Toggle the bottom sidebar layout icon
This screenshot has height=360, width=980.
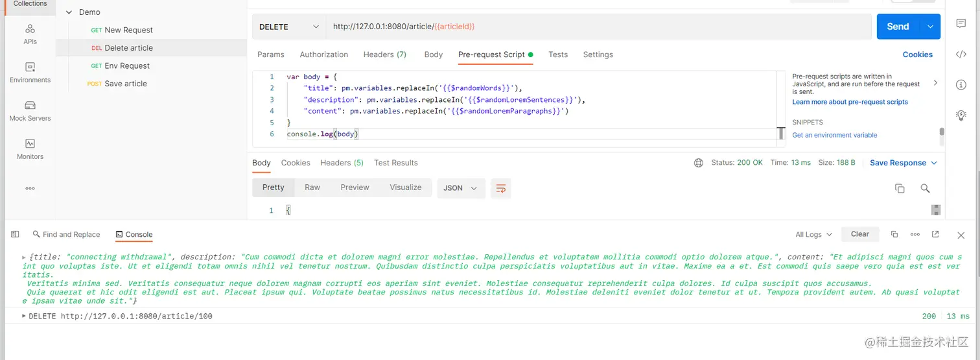[15, 234]
